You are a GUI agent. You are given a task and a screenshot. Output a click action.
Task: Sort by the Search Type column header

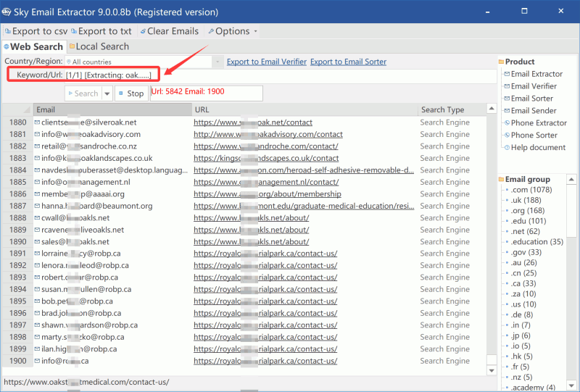pos(452,110)
